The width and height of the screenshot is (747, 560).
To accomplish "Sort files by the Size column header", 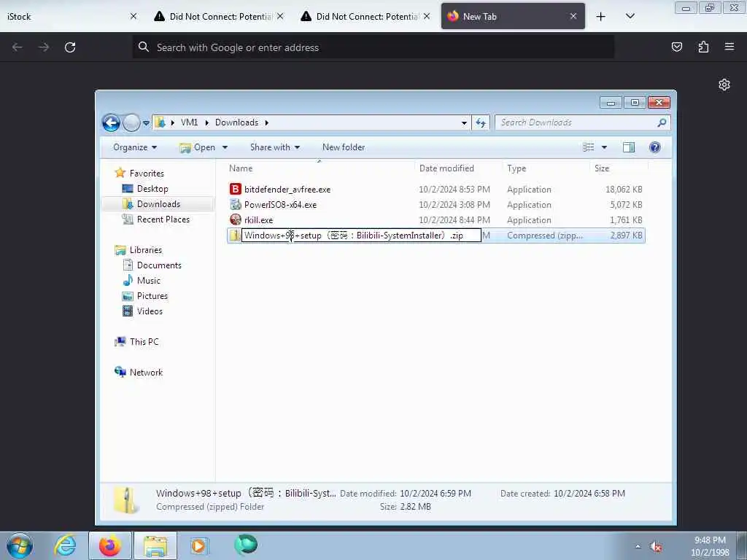I will 619,168.
